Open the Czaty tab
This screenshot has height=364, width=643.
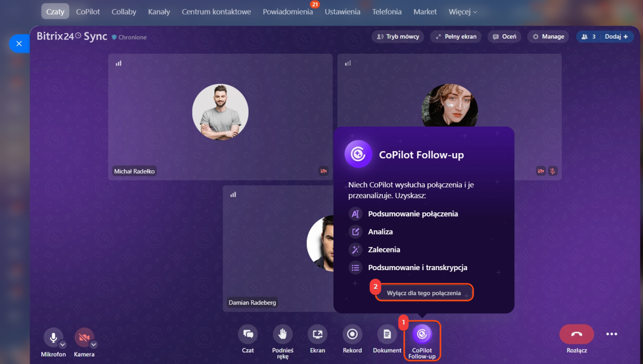pos(55,12)
